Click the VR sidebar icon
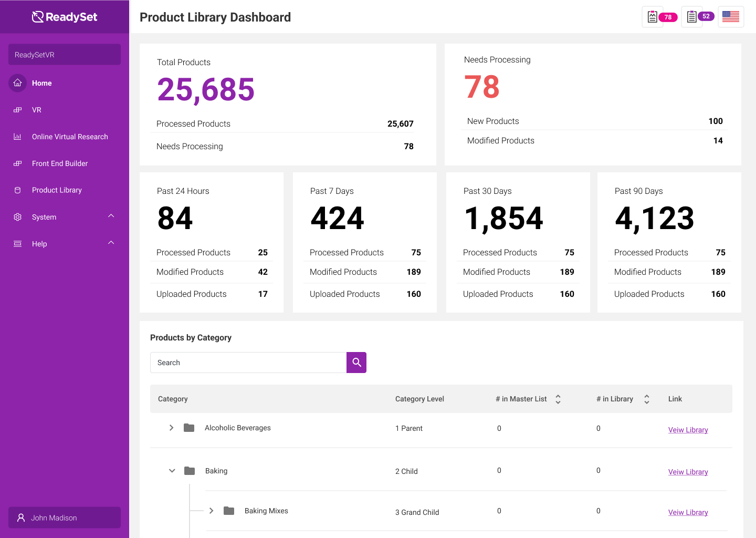Image resolution: width=756 pixels, height=538 pixels. 17,110
